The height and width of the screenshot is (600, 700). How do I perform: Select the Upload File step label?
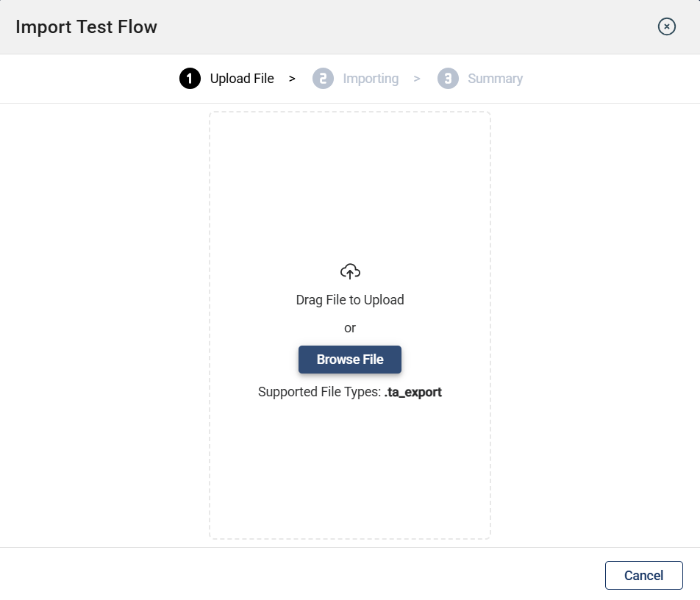coord(242,79)
